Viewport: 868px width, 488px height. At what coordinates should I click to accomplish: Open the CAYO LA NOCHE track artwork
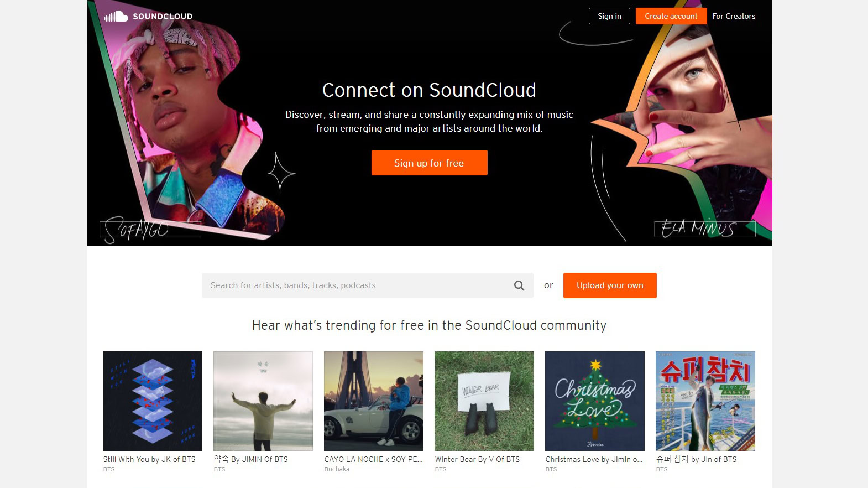pyautogui.click(x=374, y=401)
